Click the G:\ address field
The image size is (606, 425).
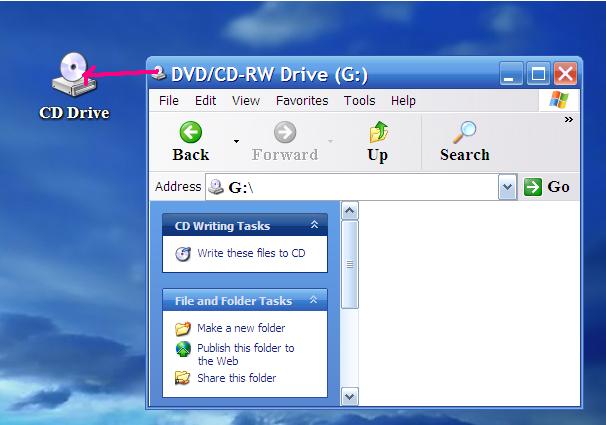pos(352,187)
